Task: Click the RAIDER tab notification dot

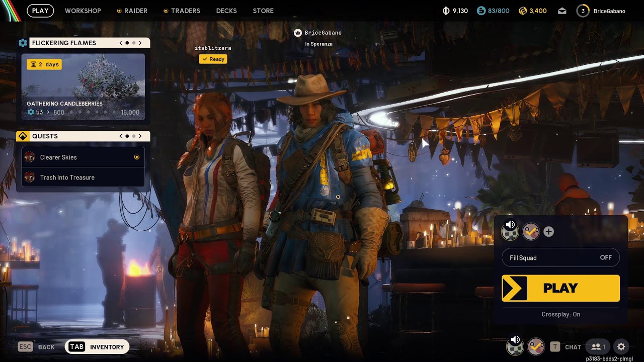Action: tap(119, 11)
